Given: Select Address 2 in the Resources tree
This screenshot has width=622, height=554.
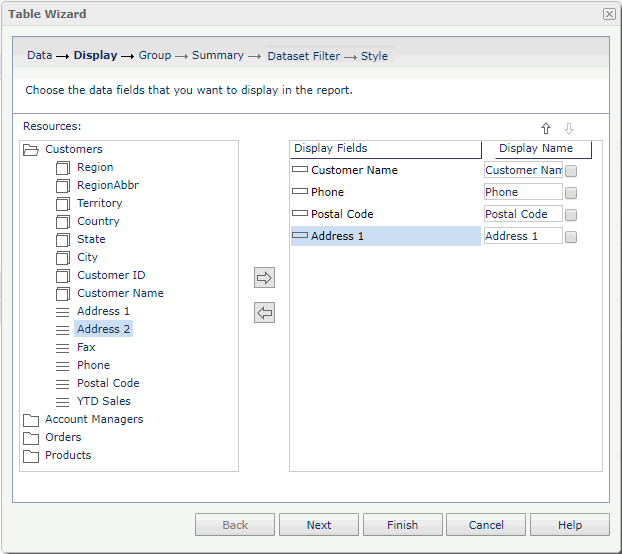Looking at the screenshot, I should click(104, 329).
